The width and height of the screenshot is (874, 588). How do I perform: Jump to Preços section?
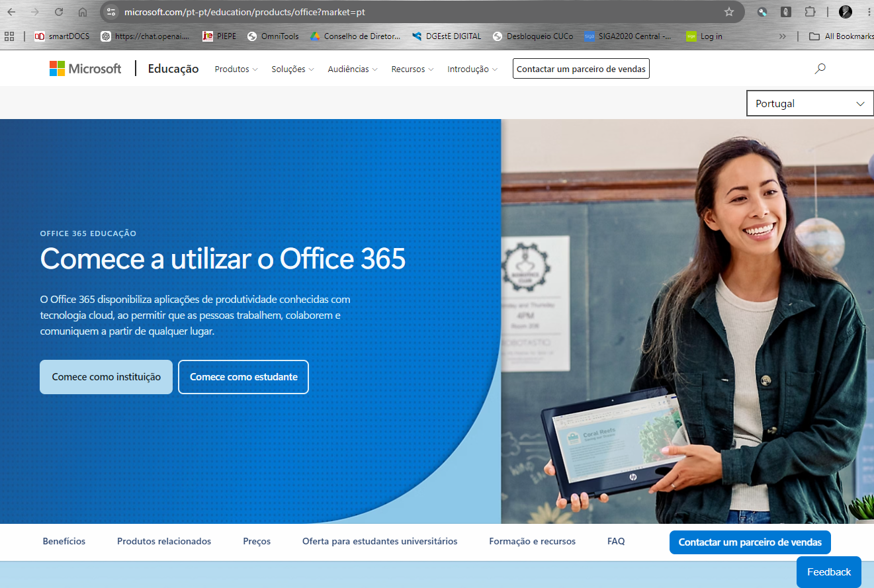(x=257, y=541)
